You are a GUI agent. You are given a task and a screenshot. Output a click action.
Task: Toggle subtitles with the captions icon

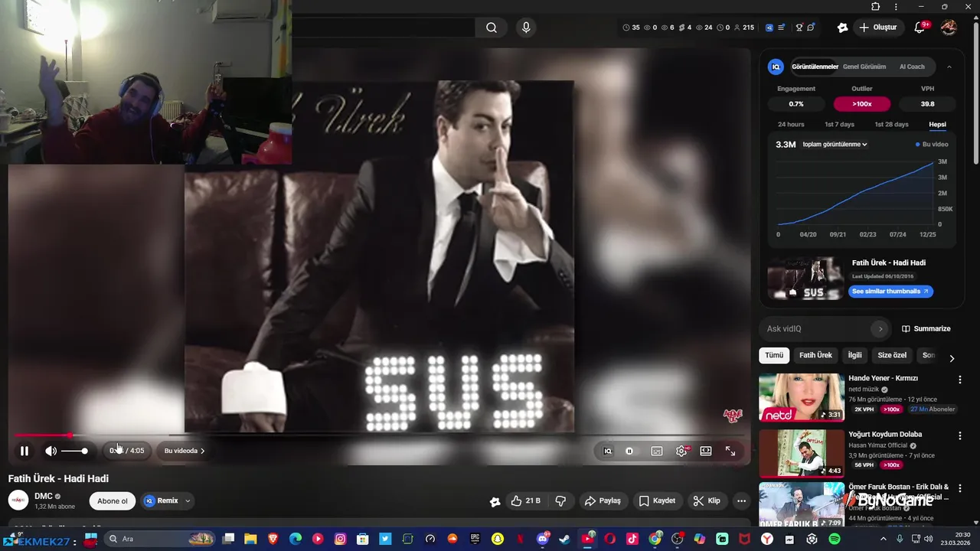tap(657, 451)
